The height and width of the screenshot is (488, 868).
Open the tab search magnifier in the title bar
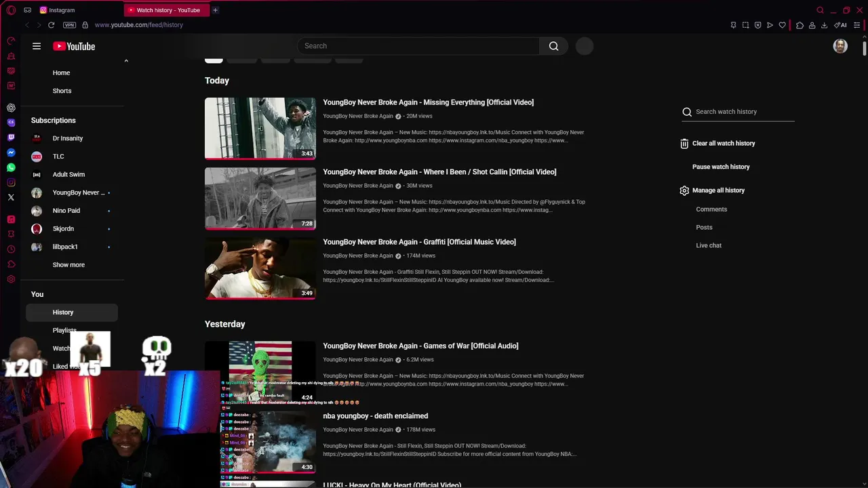coord(820,10)
